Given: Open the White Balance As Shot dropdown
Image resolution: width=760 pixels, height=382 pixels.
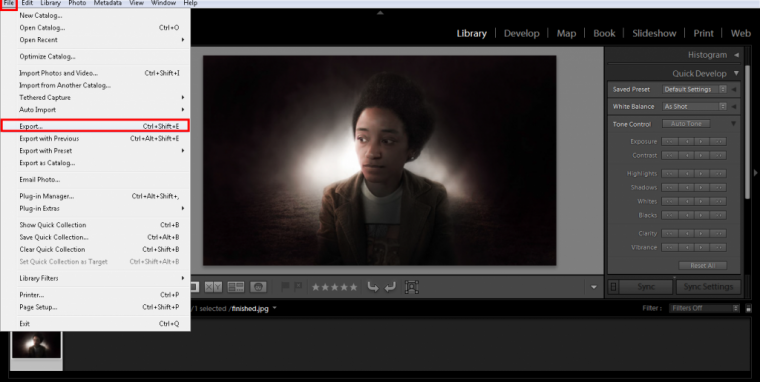Looking at the screenshot, I should coord(695,106).
